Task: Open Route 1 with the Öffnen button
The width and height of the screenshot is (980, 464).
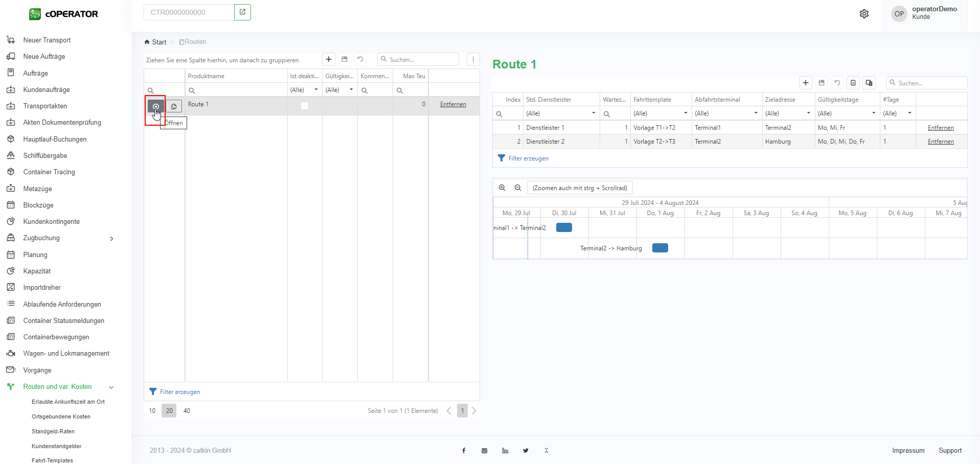Action: click(x=156, y=106)
